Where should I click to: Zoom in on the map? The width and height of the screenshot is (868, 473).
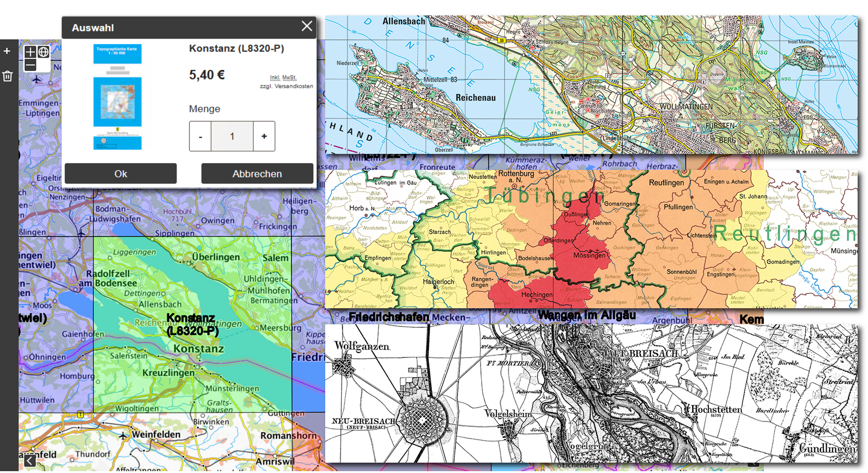pyautogui.click(x=30, y=52)
